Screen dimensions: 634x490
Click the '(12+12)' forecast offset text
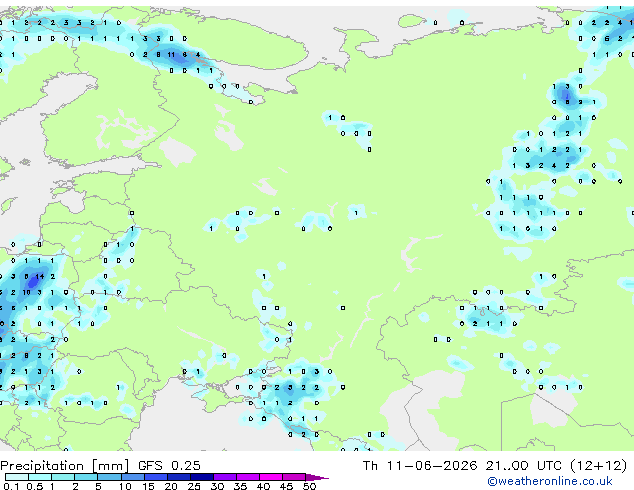tap(598, 465)
